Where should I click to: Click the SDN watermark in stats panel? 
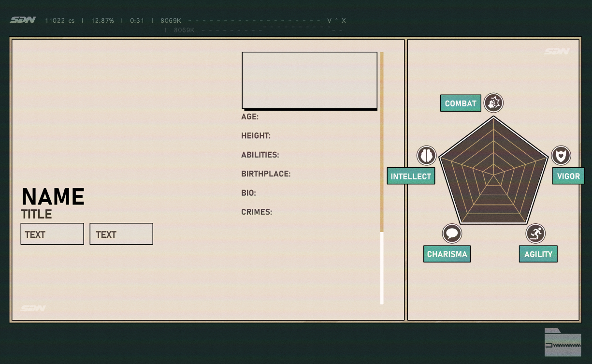pyautogui.click(x=557, y=52)
